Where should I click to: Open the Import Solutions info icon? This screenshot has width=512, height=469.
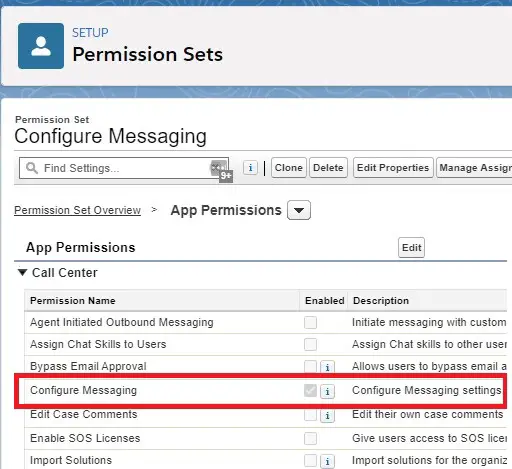(x=327, y=461)
